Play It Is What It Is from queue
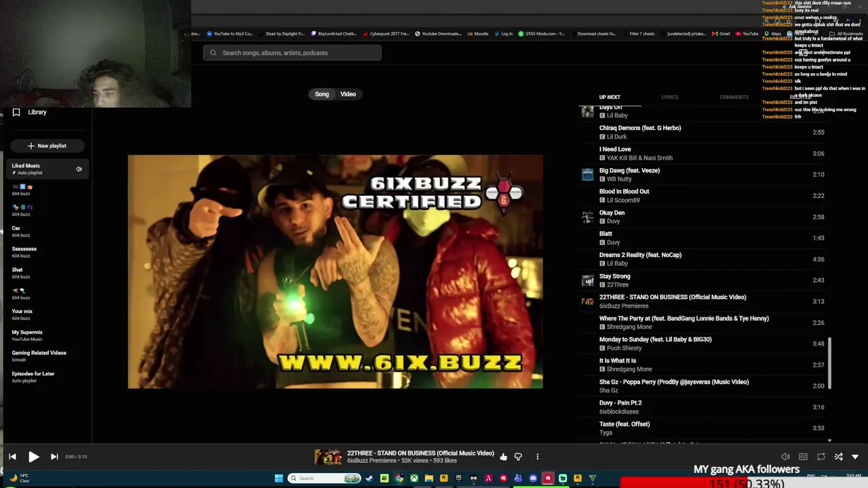The width and height of the screenshot is (868, 488). click(x=704, y=365)
